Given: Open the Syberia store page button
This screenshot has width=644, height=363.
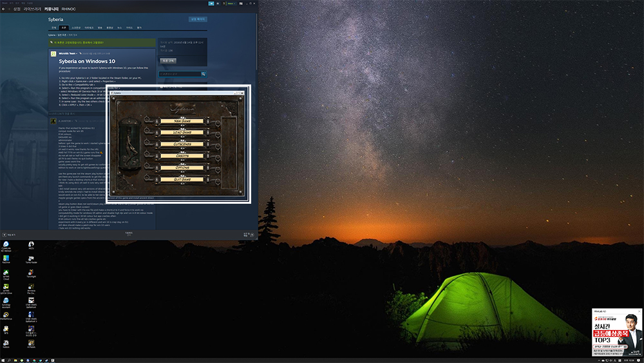Looking at the screenshot, I should [x=198, y=19].
